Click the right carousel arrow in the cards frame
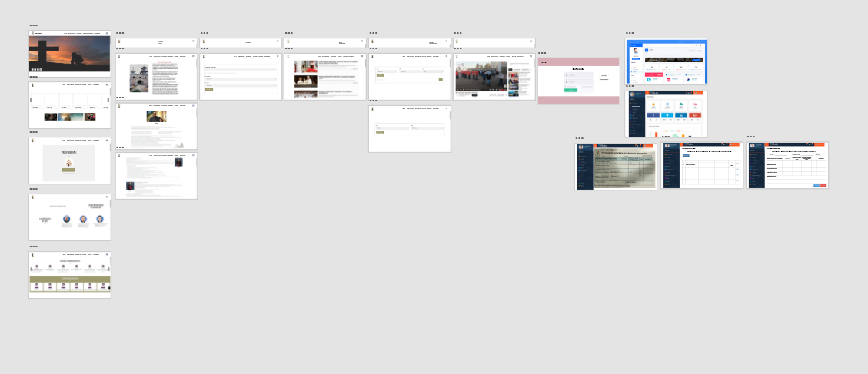 [x=109, y=100]
